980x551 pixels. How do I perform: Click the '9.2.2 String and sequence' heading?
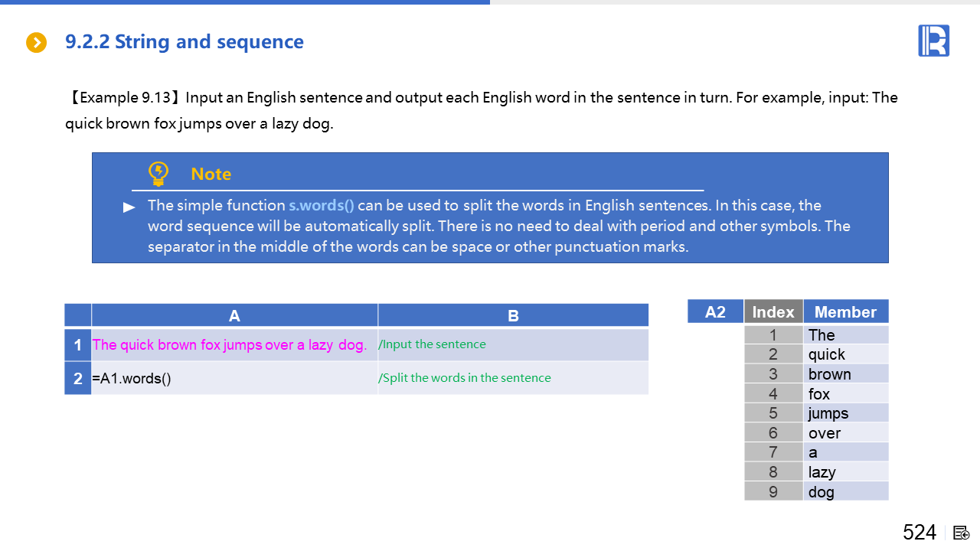(x=185, y=42)
